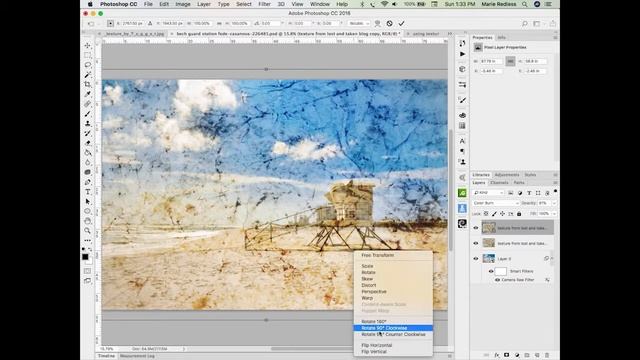The width and height of the screenshot is (640, 360).
Task: Choose Warp from the context menu
Action: [393, 298]
